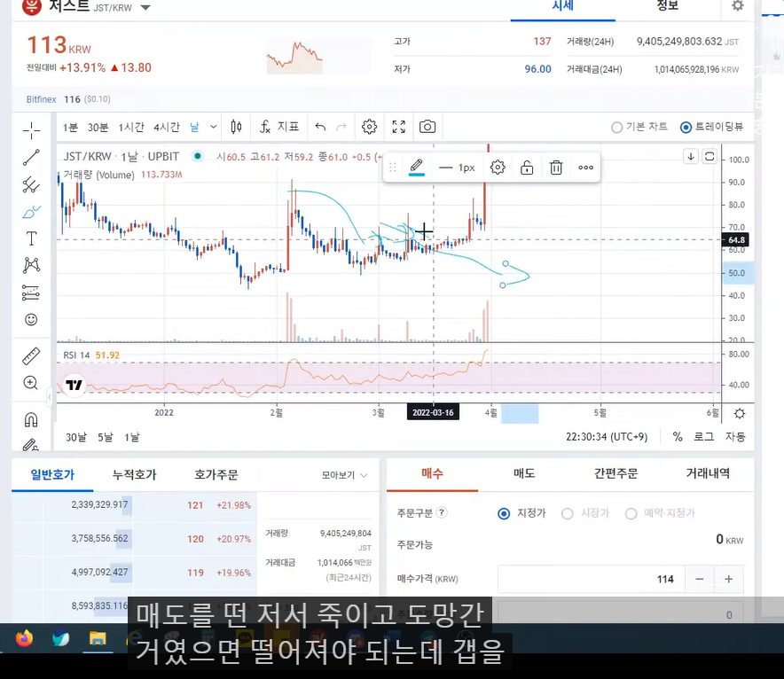Open the candlestick chart style selector

click(237, 127)
